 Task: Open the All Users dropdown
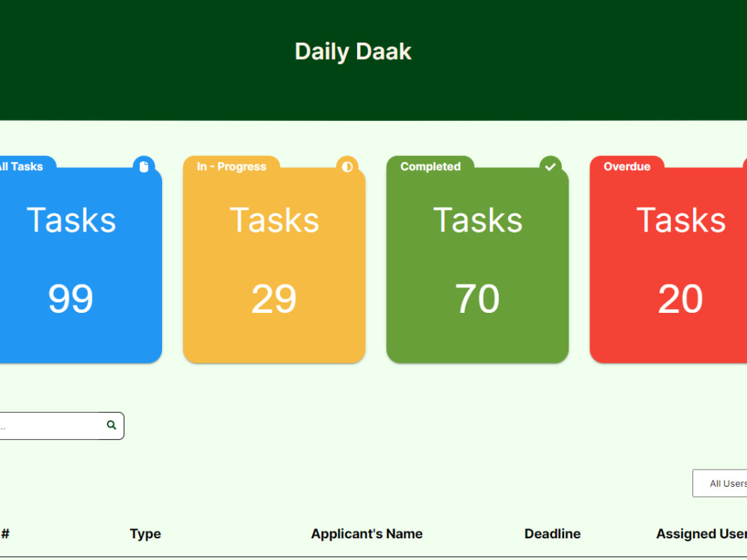720,483
